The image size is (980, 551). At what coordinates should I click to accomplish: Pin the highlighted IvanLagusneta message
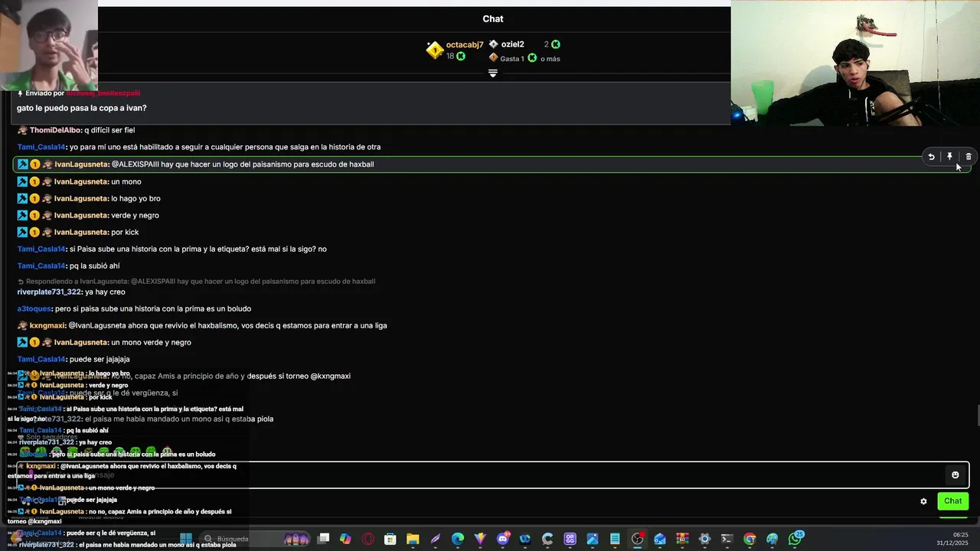click(x=949, y=157)
